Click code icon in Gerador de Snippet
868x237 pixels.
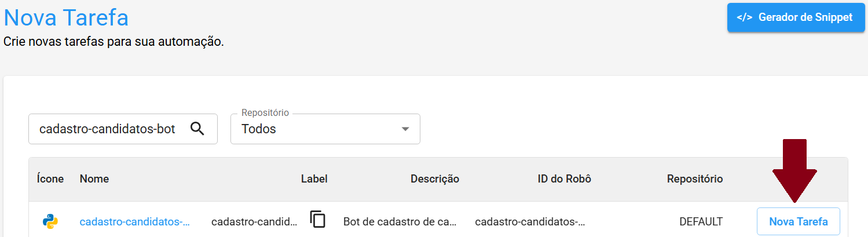point(744,17)
